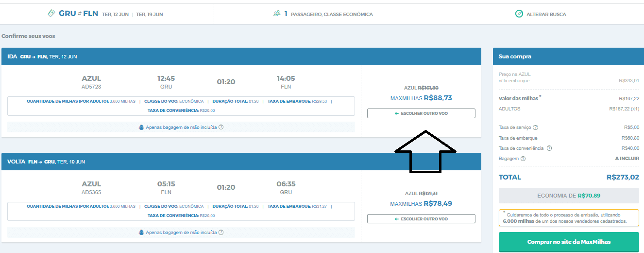Click flight number AD5728
The width and height of the screenshot is (644, 253).
click(x=91, y=87)
